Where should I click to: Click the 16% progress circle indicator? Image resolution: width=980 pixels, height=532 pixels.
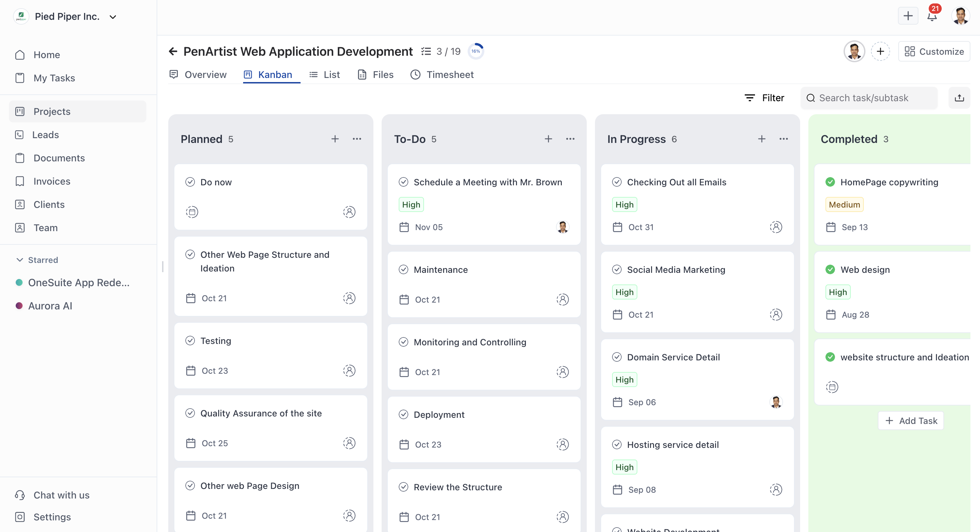476,51
